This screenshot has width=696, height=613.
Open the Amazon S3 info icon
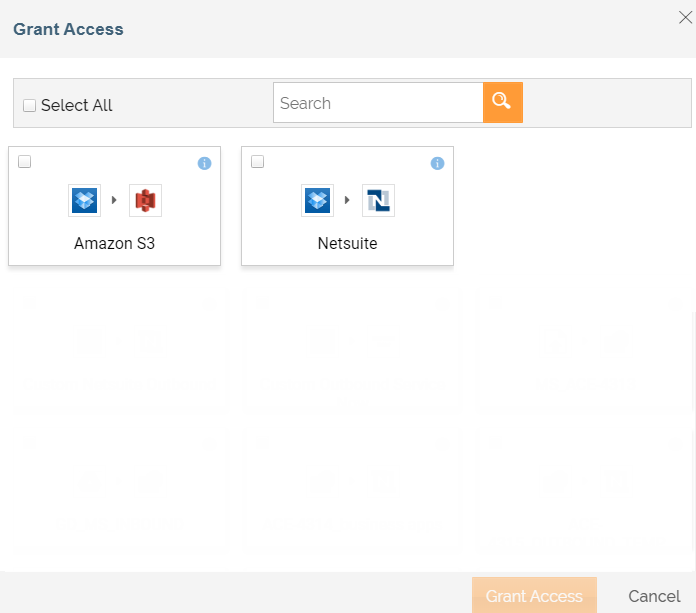204,163
